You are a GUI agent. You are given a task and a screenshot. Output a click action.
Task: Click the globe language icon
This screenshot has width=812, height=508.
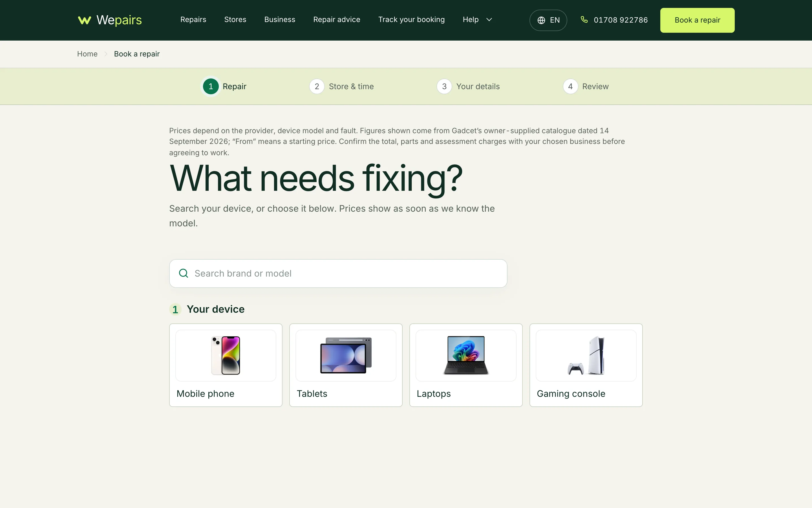point(541,20)
